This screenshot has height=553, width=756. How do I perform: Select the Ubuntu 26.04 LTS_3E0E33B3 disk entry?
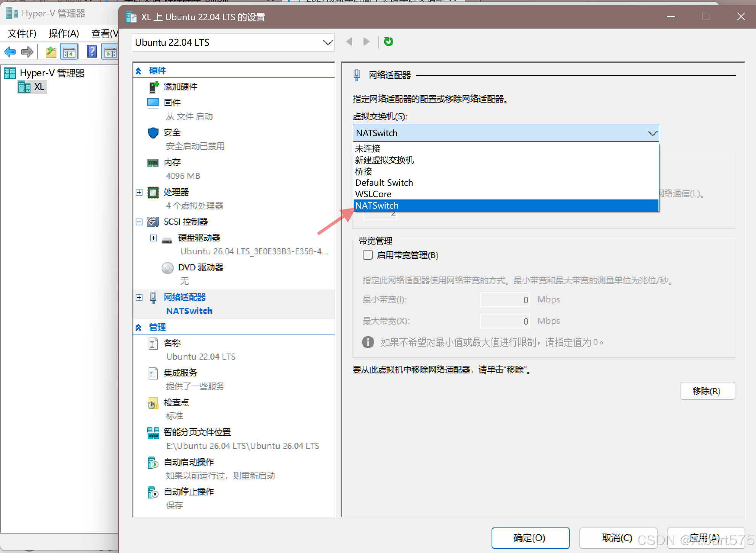[254, 251]
